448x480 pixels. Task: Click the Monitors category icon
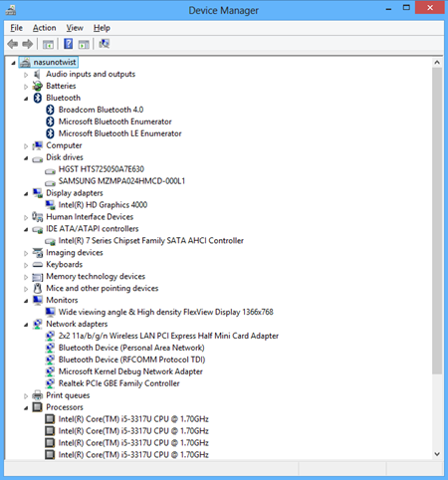[38, 300]
